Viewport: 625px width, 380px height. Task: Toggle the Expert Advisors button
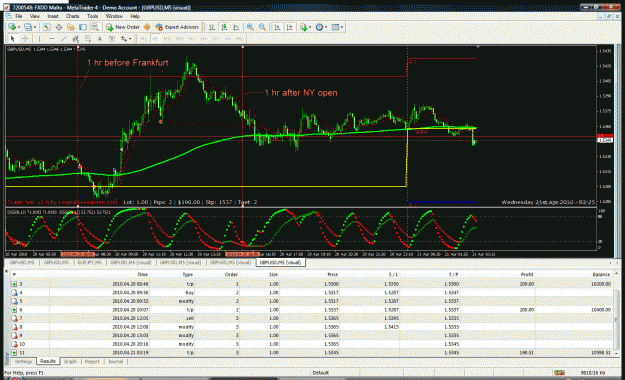click(x=177, y=27)
